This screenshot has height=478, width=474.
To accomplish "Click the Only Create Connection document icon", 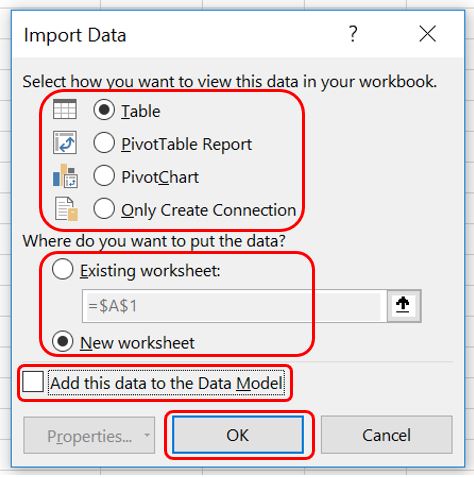I will [66, 209].
